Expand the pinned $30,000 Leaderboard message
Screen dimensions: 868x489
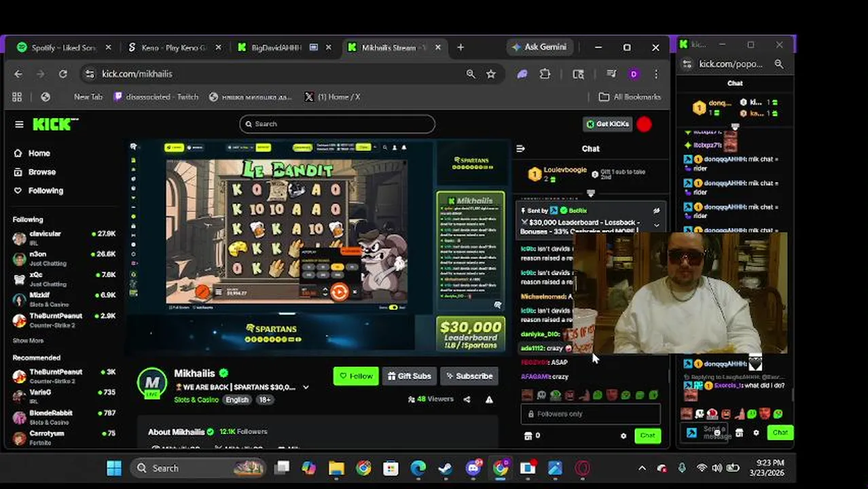(656, 225)
